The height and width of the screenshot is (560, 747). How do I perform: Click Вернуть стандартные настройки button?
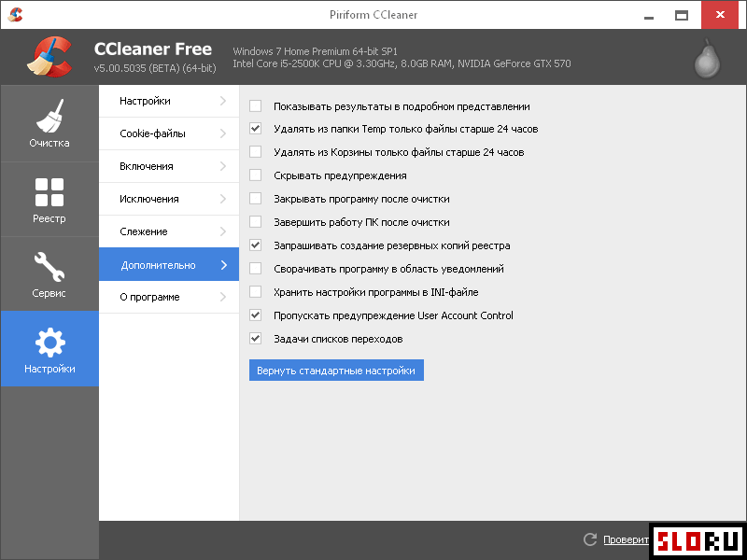[x=336, y=370]
